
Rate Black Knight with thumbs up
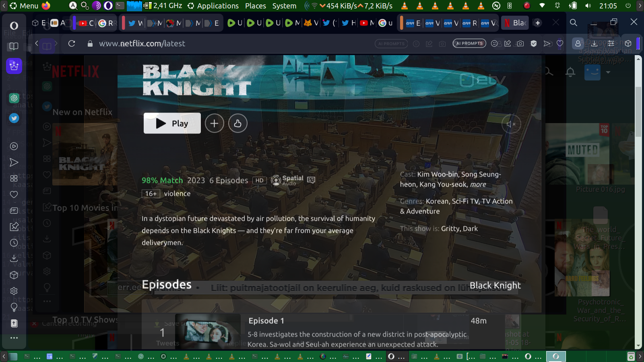(238, 123)
